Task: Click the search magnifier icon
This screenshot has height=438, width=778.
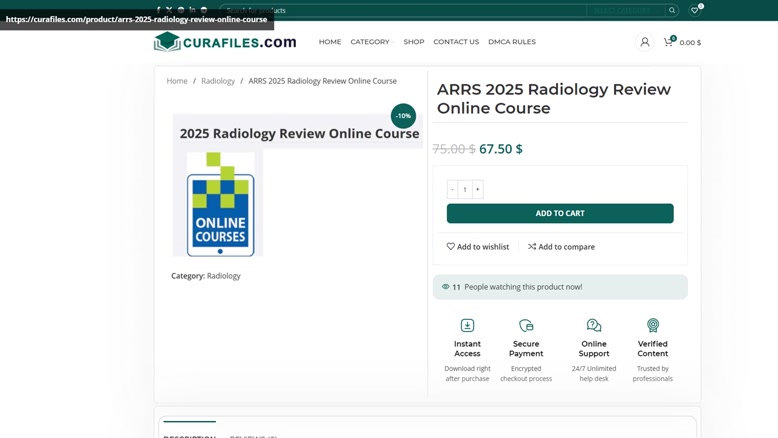Action: coord(672,10)
